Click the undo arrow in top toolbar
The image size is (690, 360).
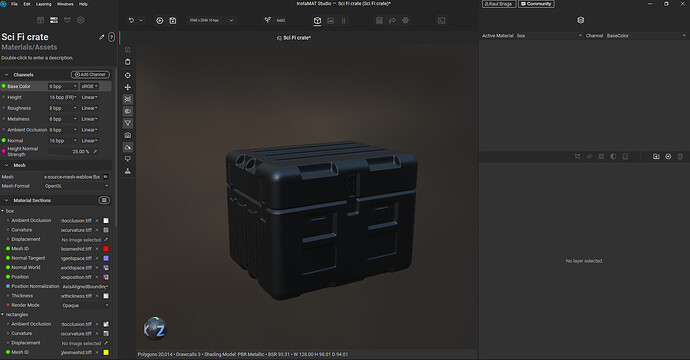coord(131,20)
